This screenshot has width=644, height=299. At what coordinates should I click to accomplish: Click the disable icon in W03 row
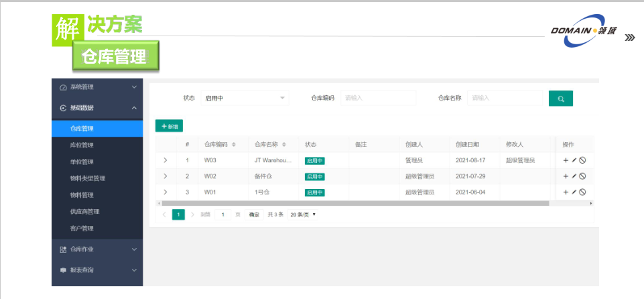click(x=582, y=161)
